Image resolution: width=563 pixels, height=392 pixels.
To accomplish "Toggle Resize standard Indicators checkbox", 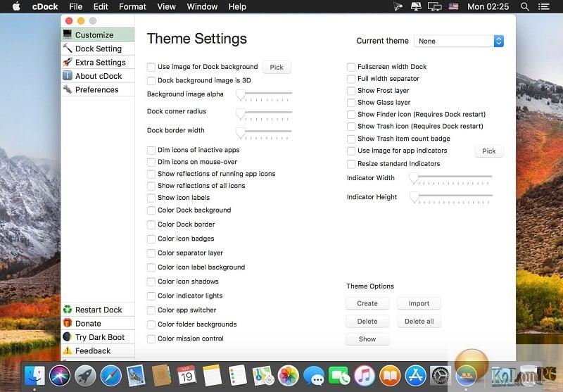I will click(x=351, y=164).
